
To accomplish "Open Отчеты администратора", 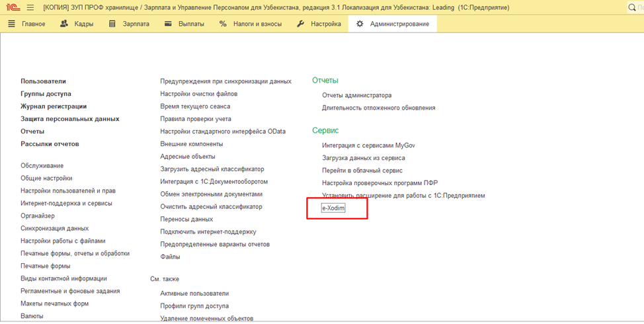I will coord(356,95).
